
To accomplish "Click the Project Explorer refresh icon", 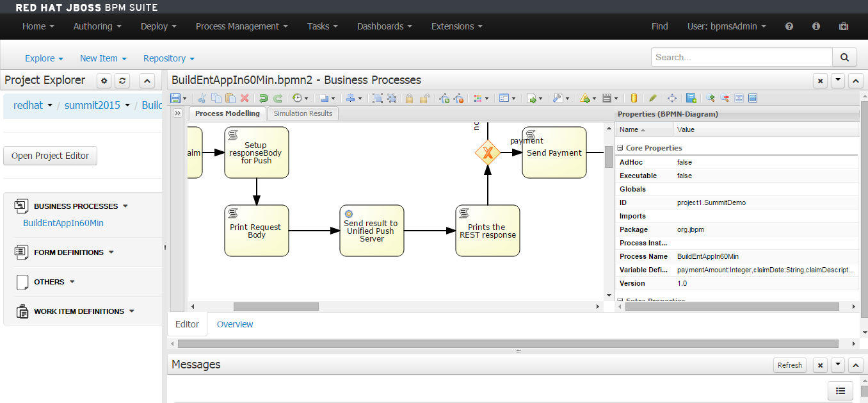I will [122, 81].
